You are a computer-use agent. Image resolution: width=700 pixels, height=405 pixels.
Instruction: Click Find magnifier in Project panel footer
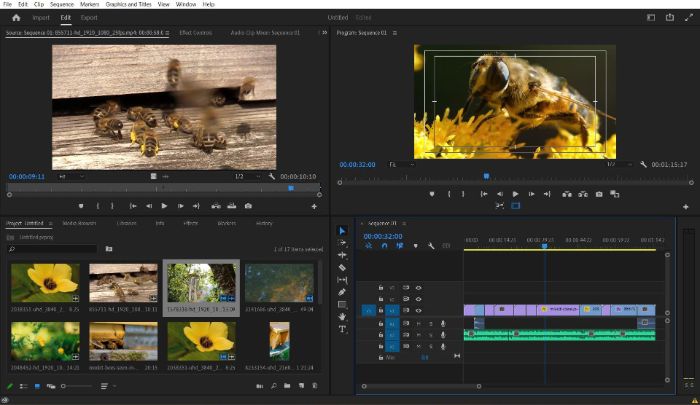273,386
